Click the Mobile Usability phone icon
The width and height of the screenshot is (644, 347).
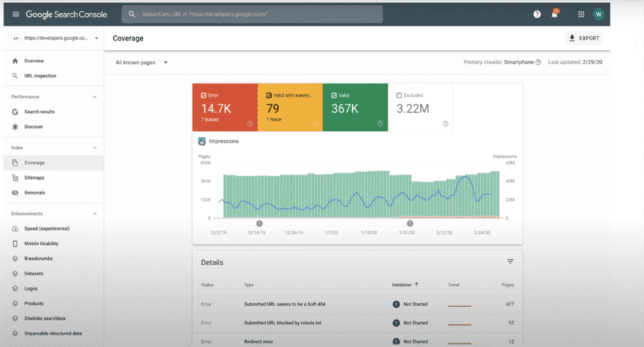[x=15, y=243]
